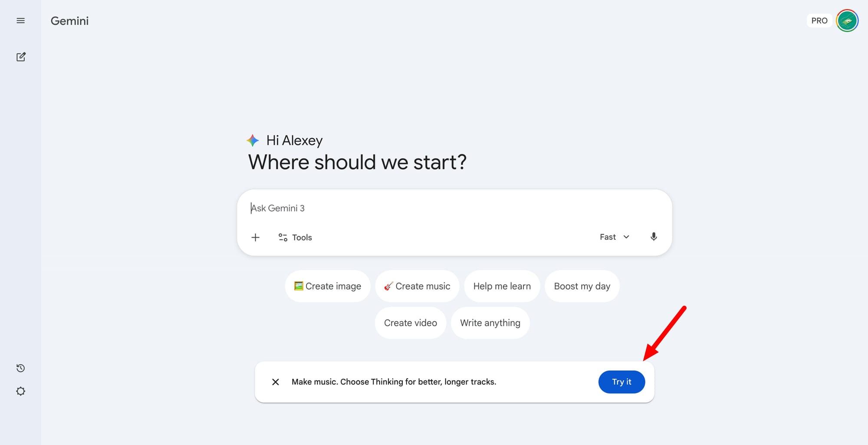The height and width of the screenshot is (445, 868).
Task: Click the blue Try it button
Action: pos(621,382)
